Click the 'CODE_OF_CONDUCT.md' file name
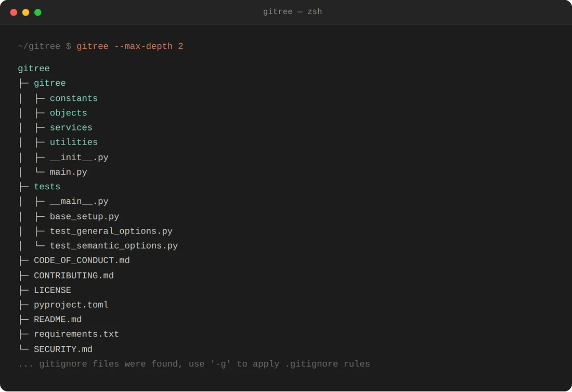The image size is (572, 392). pyautogui.click(x=82, y=260)
